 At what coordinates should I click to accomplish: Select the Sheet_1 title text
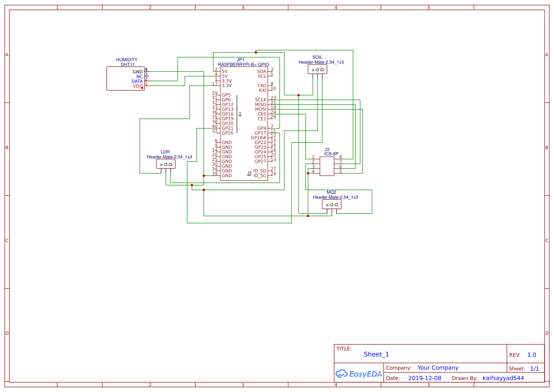(376, 354)
